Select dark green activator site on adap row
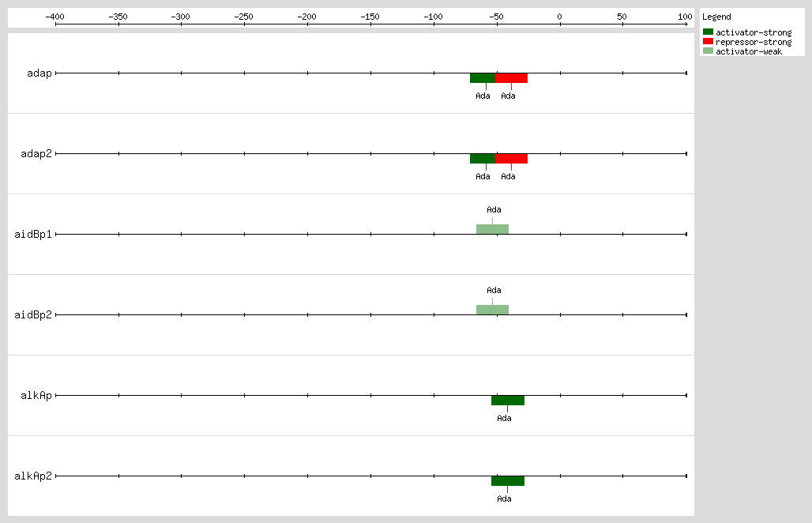 pos(483,78)
